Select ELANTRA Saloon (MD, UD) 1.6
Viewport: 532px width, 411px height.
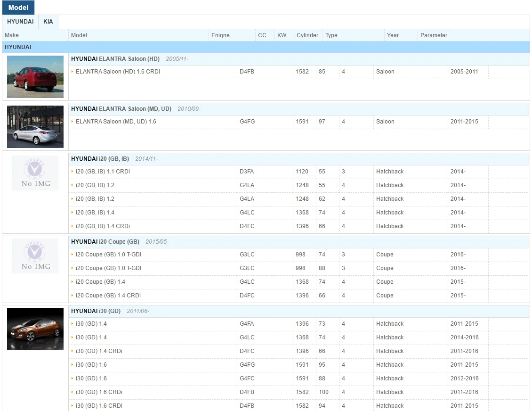pos(116,122)
